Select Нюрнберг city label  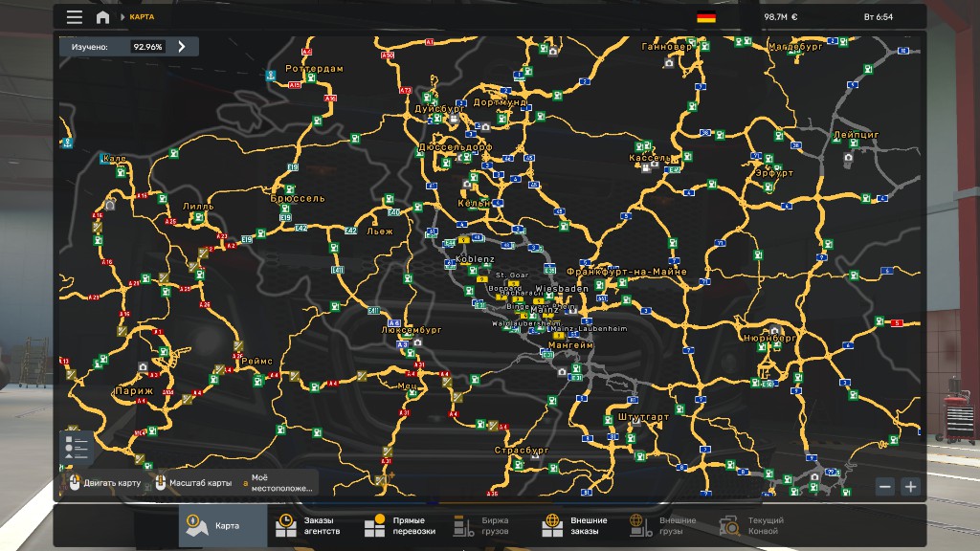point(769,338)
